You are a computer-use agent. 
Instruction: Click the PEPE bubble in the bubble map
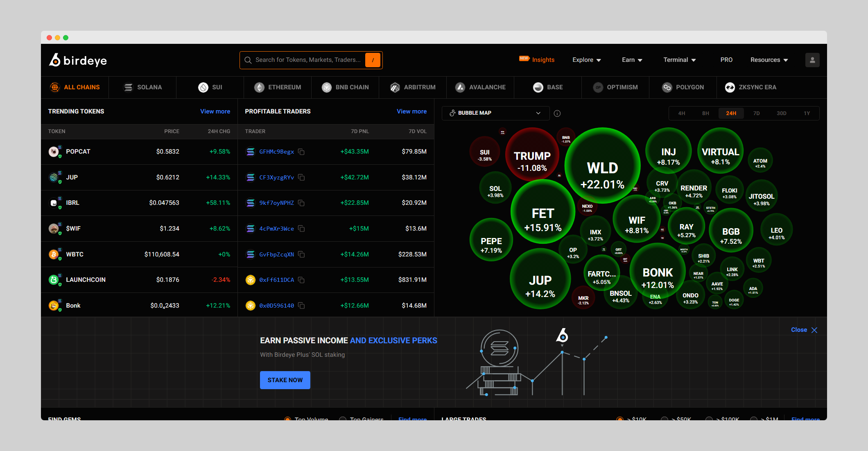[x=491, y=240]
